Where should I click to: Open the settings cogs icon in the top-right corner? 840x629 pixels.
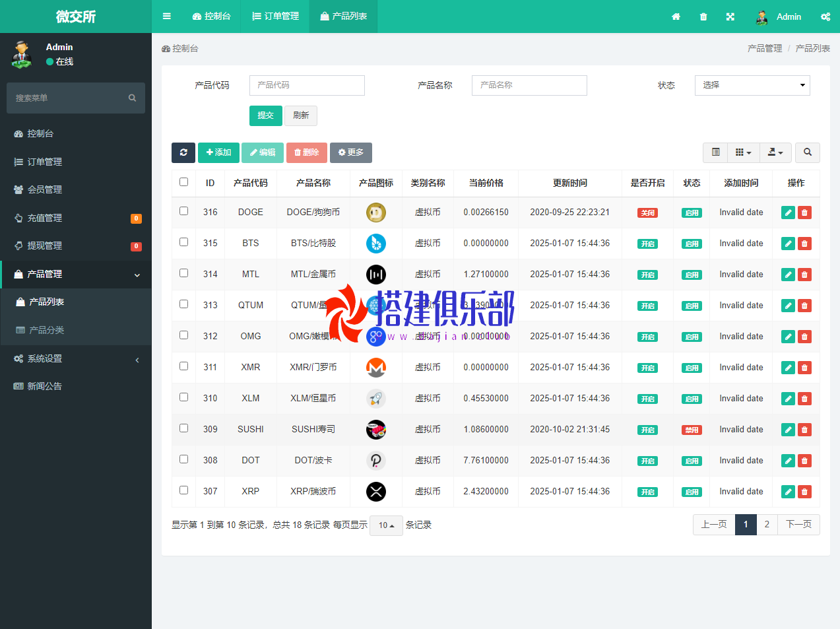click(825, 17)
